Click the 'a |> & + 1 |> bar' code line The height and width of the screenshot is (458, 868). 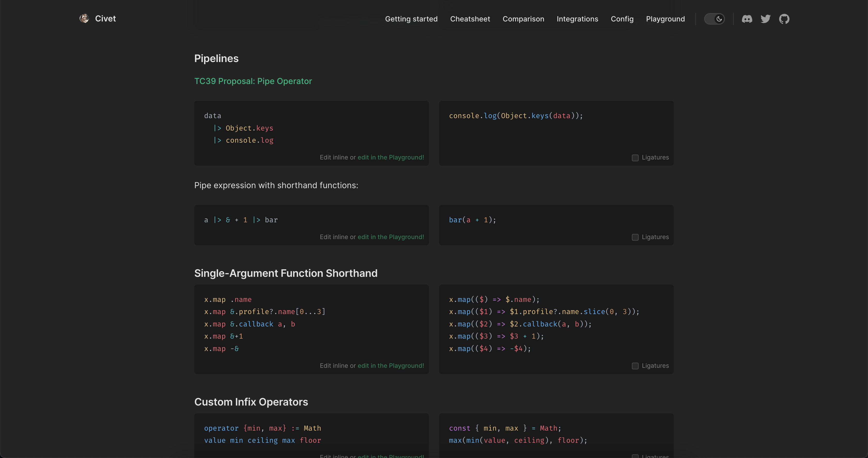coord(241,220)
